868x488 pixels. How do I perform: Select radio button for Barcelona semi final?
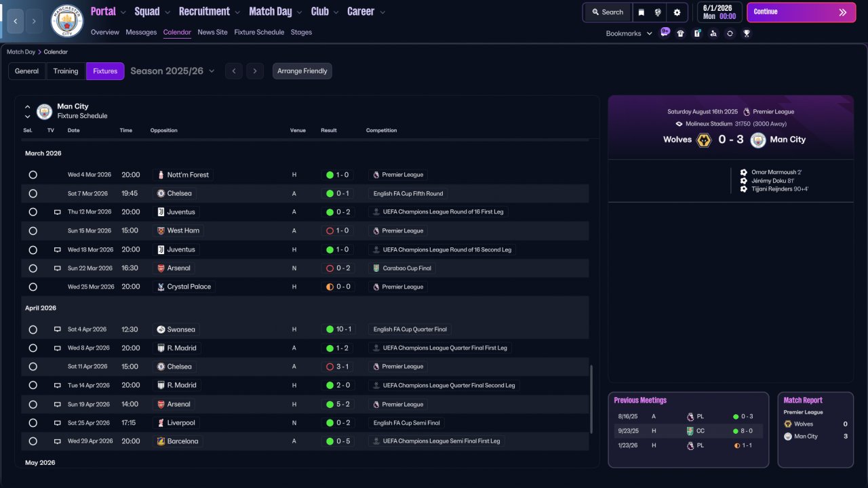pos(33,441)
